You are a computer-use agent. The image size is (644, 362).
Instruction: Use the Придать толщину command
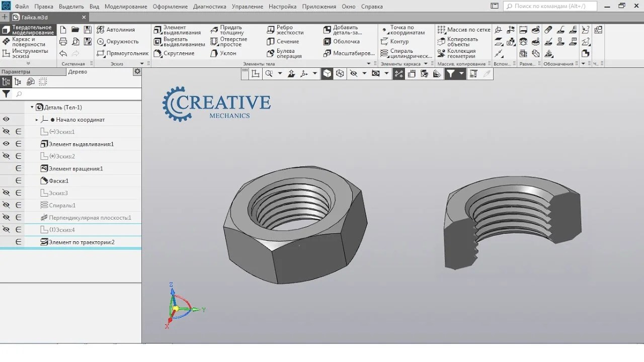coord(227,30)
